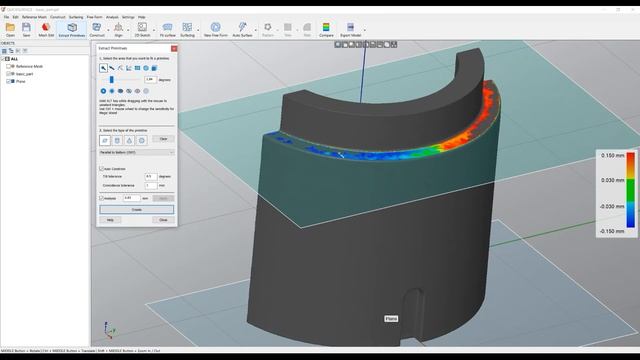Click the Align toolbar icon

tap(118, 27)
